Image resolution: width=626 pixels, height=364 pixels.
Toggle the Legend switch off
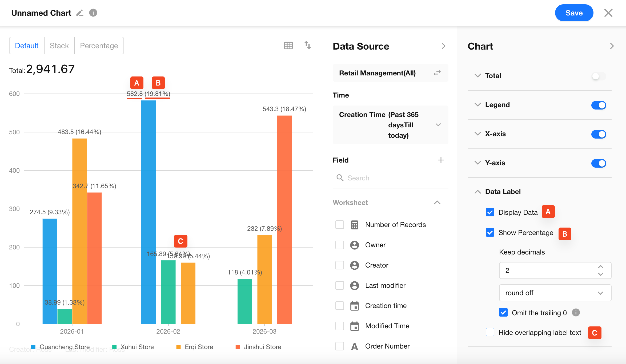pyautogui.click(x=599, y=105)
